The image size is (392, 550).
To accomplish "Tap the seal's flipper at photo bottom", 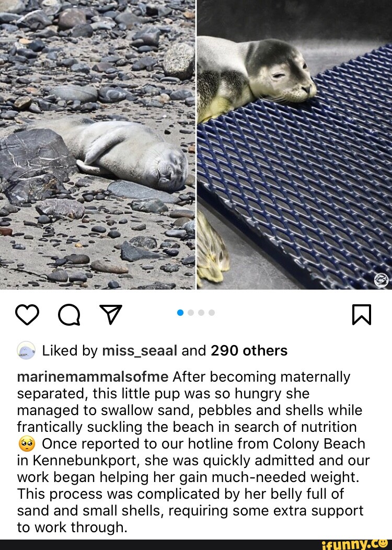I will (x=212, y=249).
